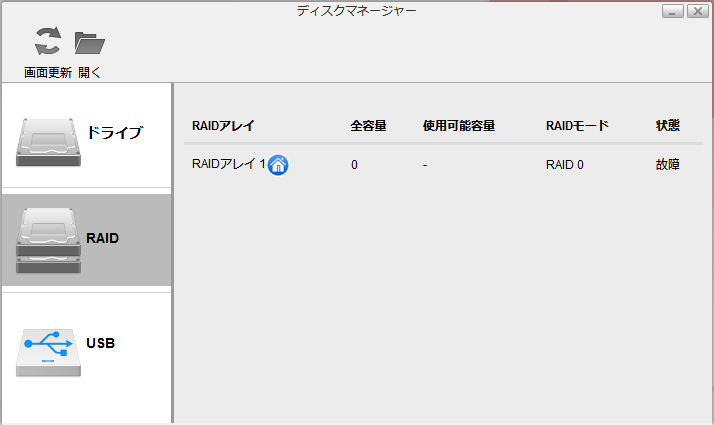714x425 pixels.
Task: Close the ディスクマネージャー window
Action: (698, 11)
